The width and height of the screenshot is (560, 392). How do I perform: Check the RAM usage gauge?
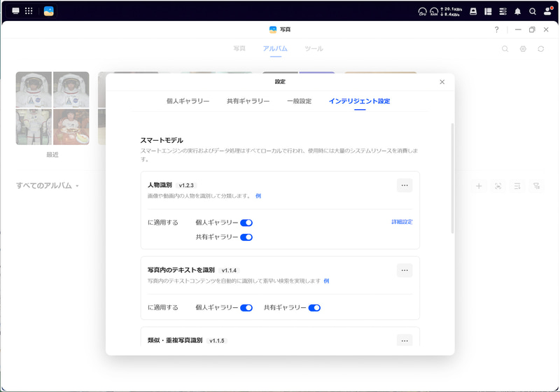coord(434,12)
